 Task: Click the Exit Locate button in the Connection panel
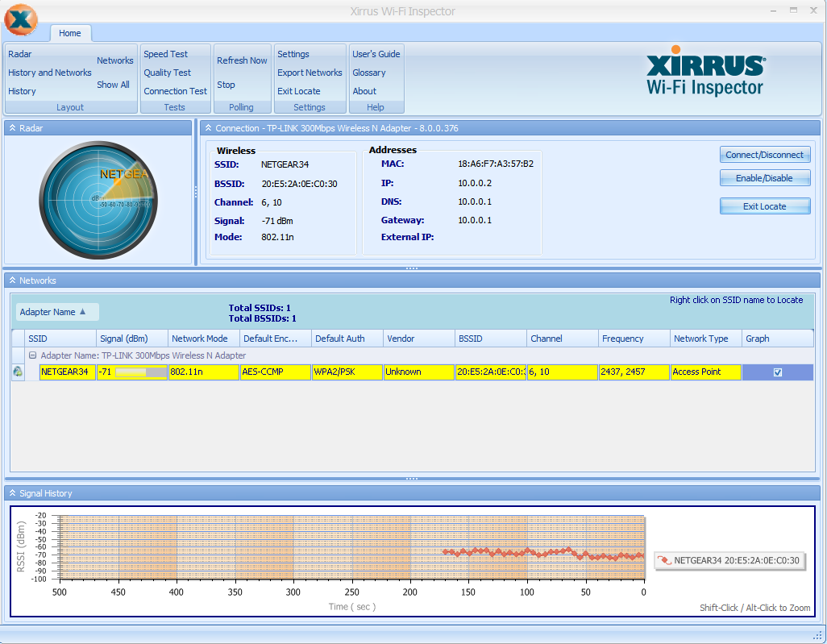click(765, 206)
